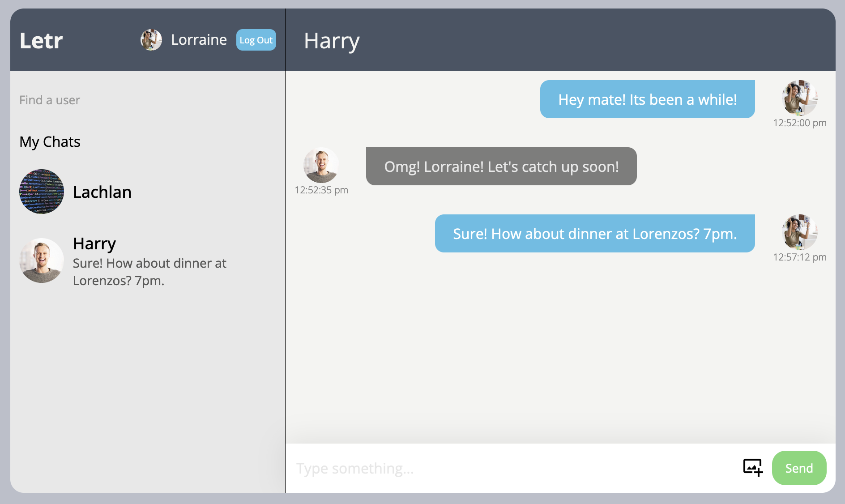Focus the 'Find a user' search field
845x504 pixels.
point(147,100)
